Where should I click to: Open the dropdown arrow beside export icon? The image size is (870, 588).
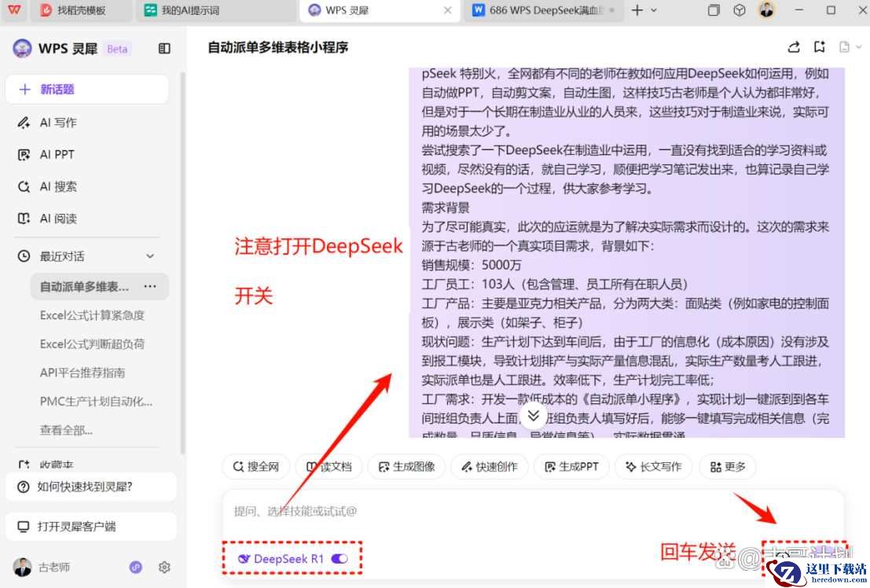pyautogui.click(x=859, y=47)
